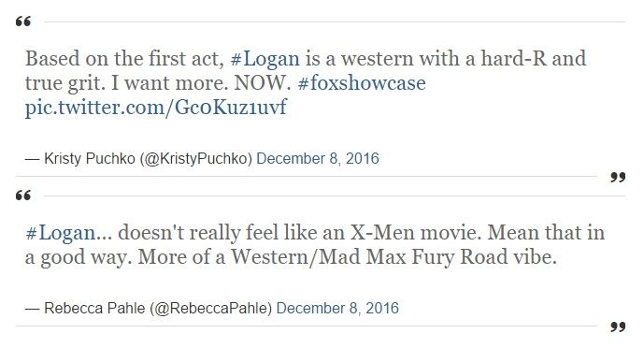The width and height of the screenshot is (644, 348).
Task: Click the closing quote mark after Rebecca's tweet
Action: (618, 327)
